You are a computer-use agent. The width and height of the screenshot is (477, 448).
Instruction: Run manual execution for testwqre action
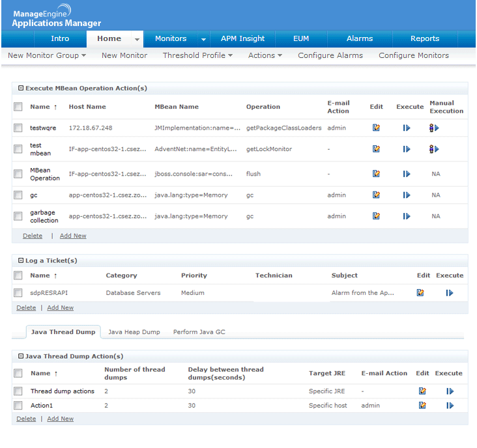pos(434,128)
